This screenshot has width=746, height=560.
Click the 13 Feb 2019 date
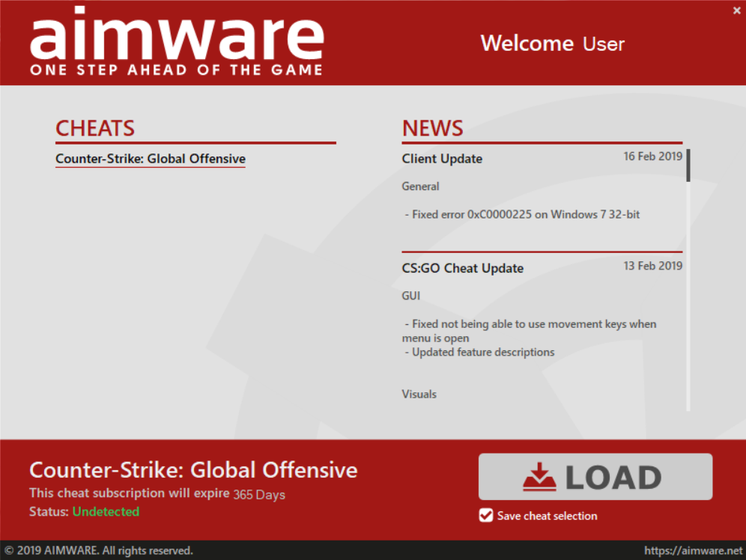coord(653,266)
